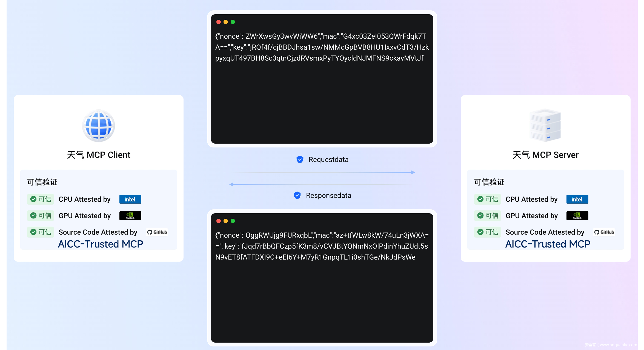This screenshot has width=644, height=350.
Task: Click the GitHub logo in Client panel
Action: pyautogui.click(x=157, y=232)
